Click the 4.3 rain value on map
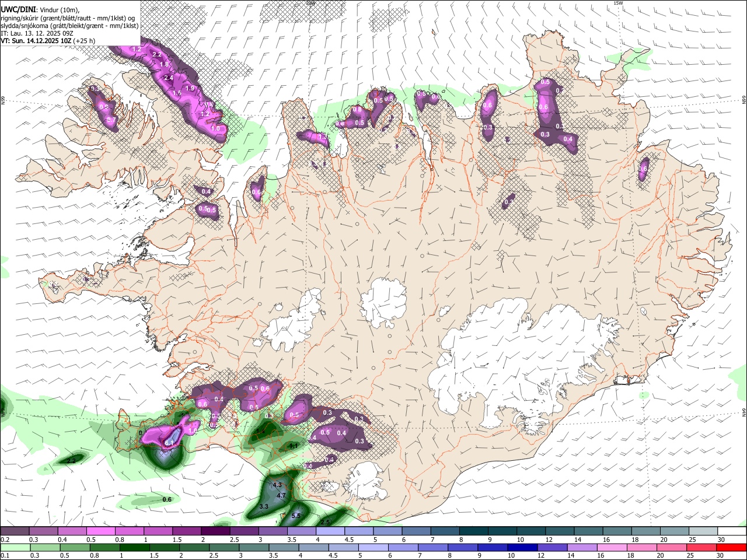This screenshot has height=560, width=747. coord(277,485)
